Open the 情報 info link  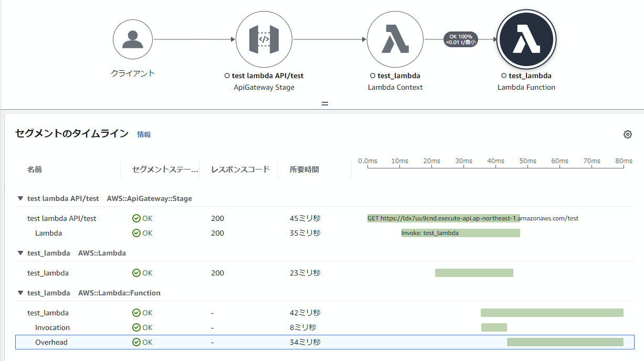pyautogui.click(x=144, y=135)
